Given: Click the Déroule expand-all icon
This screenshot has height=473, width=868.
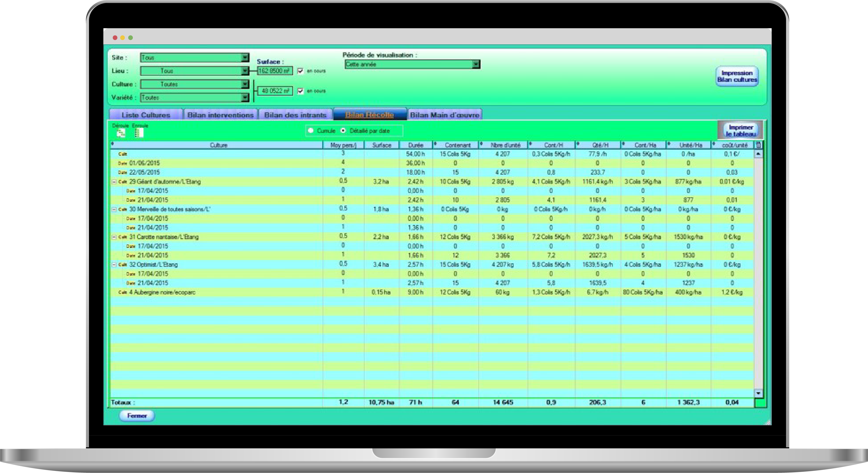Looking at the screenshot, I should point(121,133).
